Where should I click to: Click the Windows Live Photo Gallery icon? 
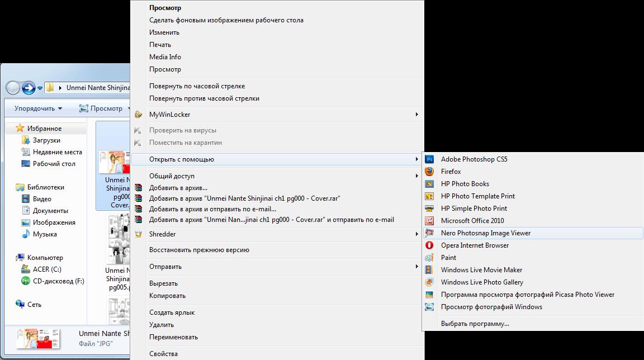tap(429, 282)
